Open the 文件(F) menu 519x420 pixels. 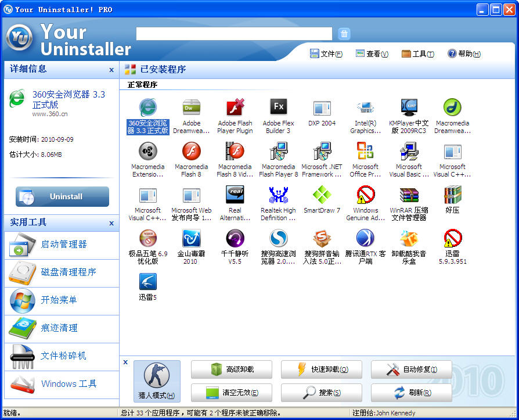[x=326, y=54]
